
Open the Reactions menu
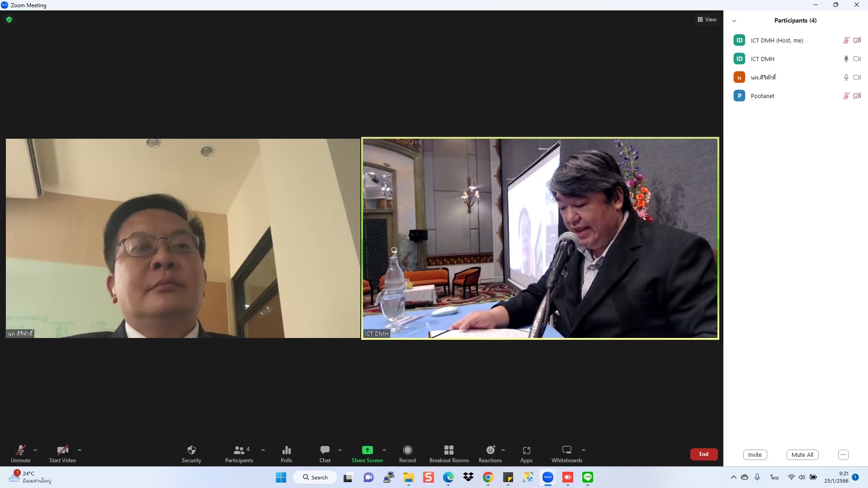(490, 453)
